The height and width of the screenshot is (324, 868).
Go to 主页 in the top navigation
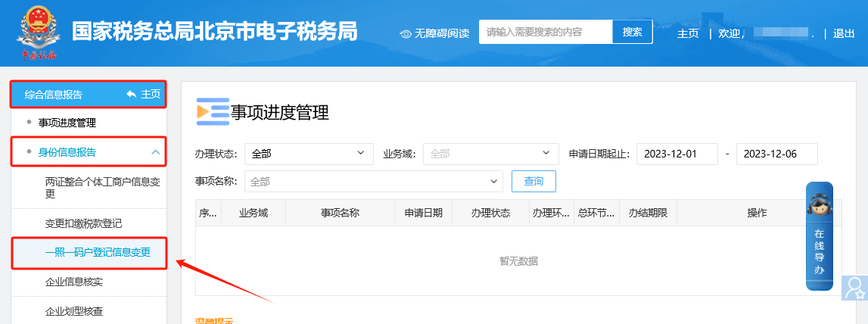[x=688, y=33]
